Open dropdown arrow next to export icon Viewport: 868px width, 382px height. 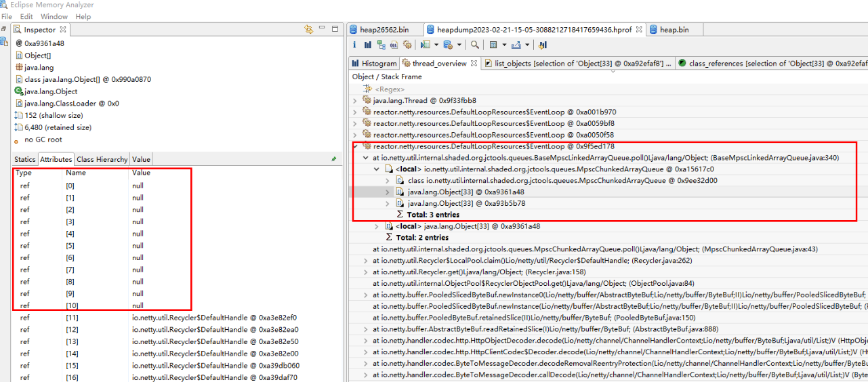pyautogui.click(x=526, y=45)
